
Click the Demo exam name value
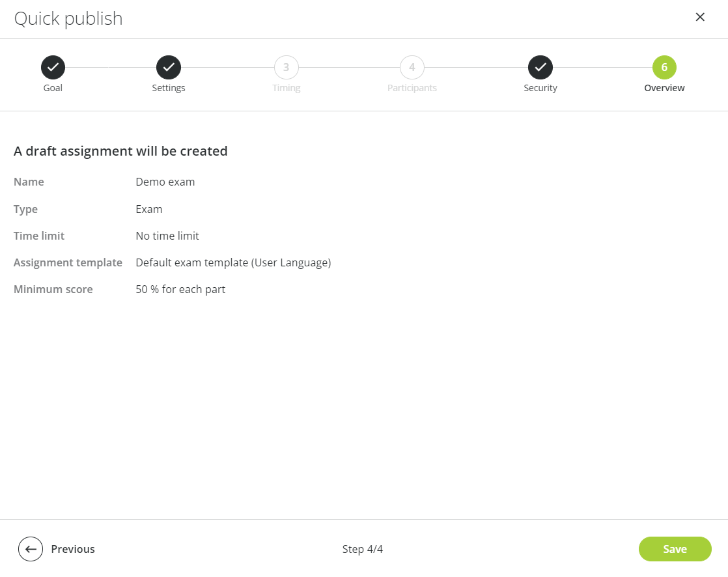[165, 182]
